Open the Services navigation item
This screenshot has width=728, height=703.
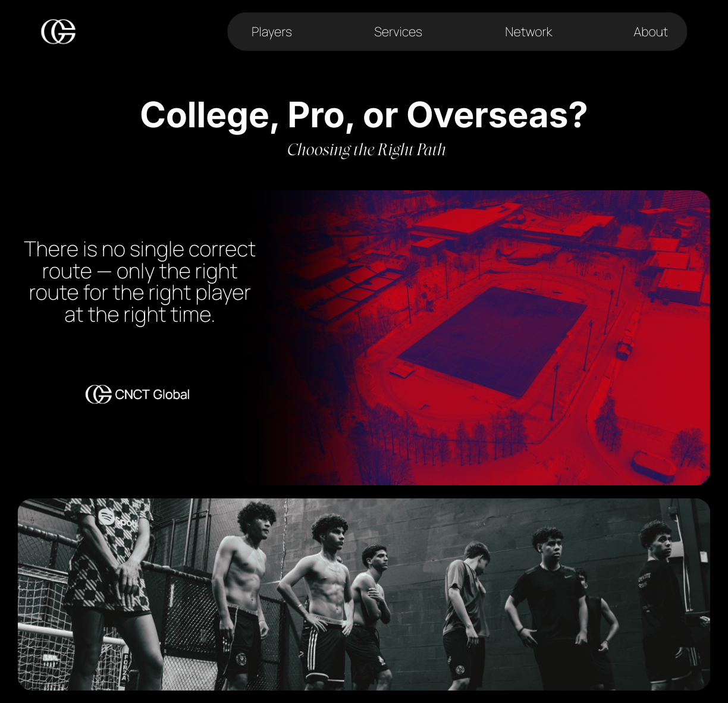pyautogui.click(x=398, y=32)
